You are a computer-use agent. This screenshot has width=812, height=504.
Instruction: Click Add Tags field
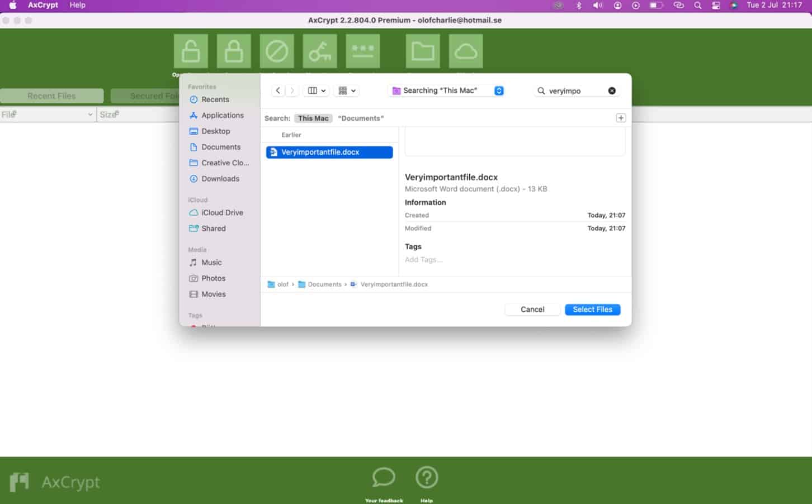pyautogui.click(x=423, y=260)
